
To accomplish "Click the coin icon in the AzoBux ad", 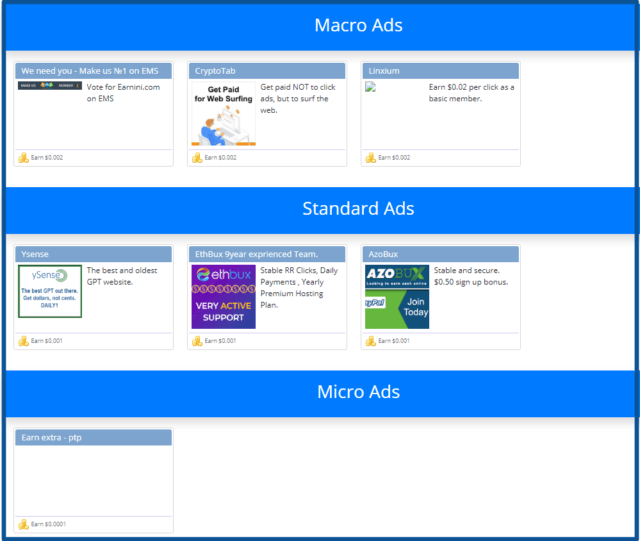I will pyautogui.click(x=371, y=341).
